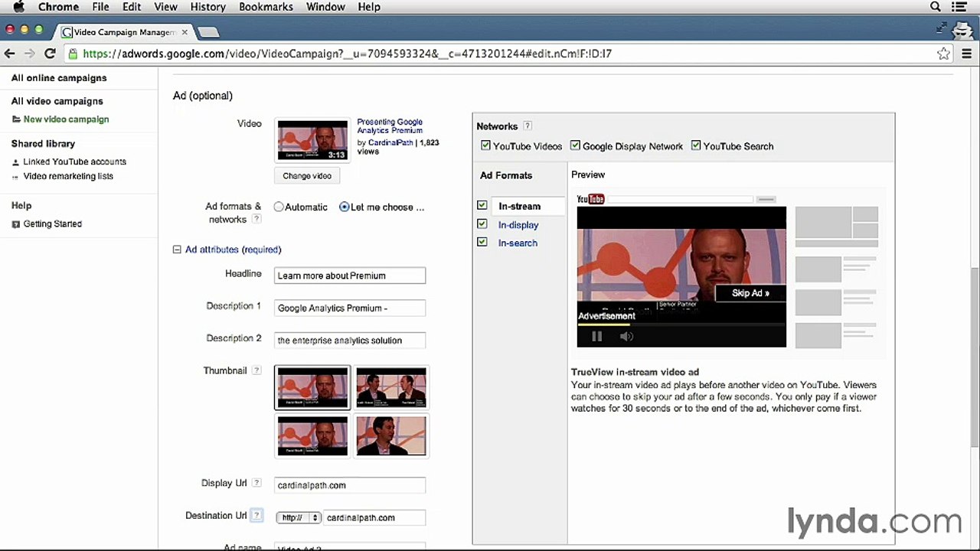Viewport: 980px width, 551px height.
Task: Open the notification center list icon
Action: pyautogui.click(x=959, y=7)
